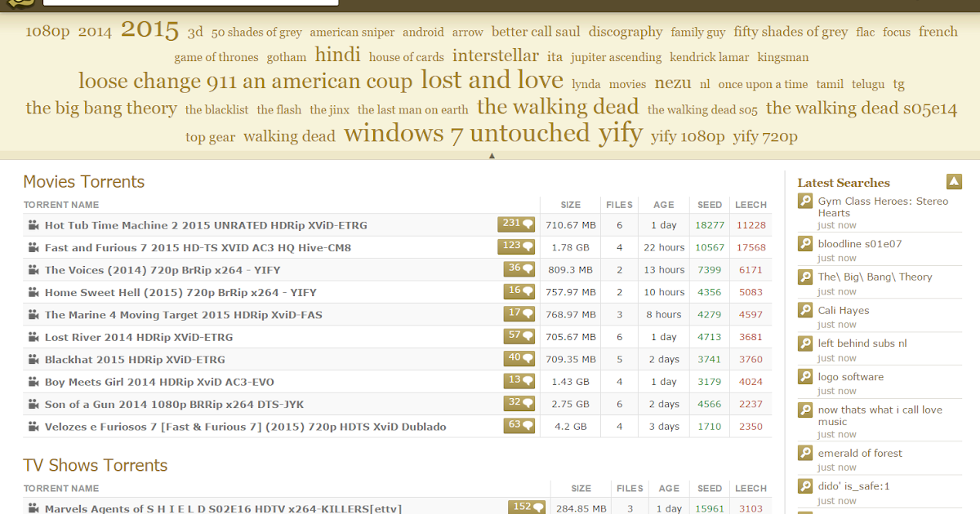The width and height of the screenshot is (980, 514).
Task: Click the movie camera icon beside Hot Tub Time Machine 2
Action: (33, 225)
